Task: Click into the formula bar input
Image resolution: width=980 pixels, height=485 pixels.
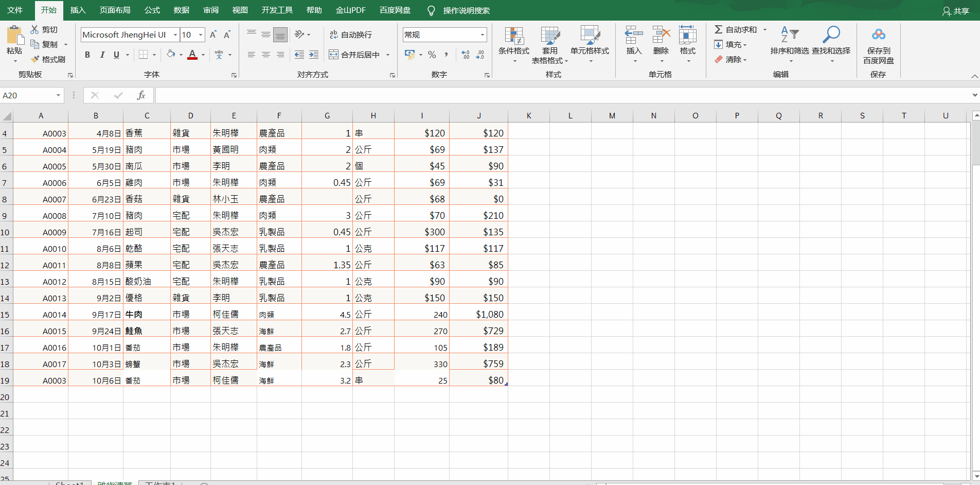Action: (x=563, y=95)
